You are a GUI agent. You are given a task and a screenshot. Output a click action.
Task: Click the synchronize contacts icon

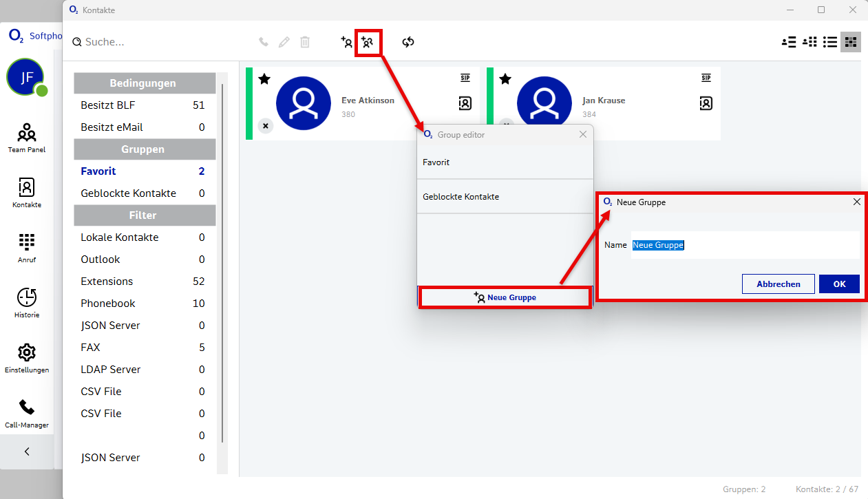point(408,42)
